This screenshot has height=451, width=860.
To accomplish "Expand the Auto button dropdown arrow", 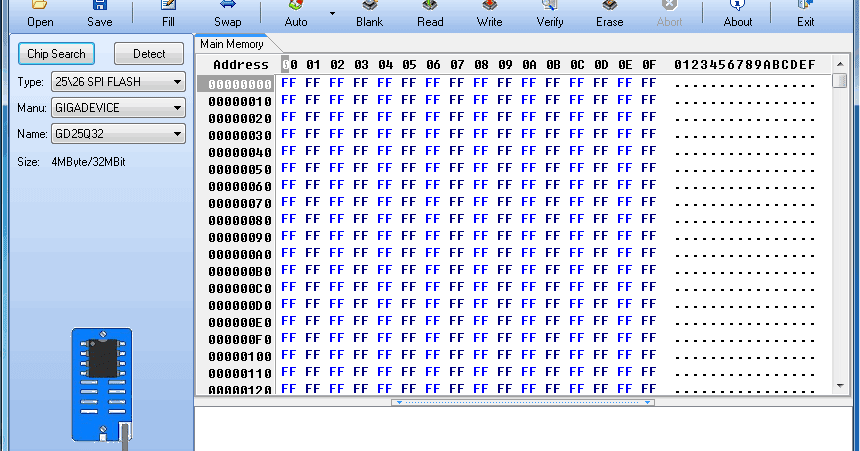I will pos(332,13).
